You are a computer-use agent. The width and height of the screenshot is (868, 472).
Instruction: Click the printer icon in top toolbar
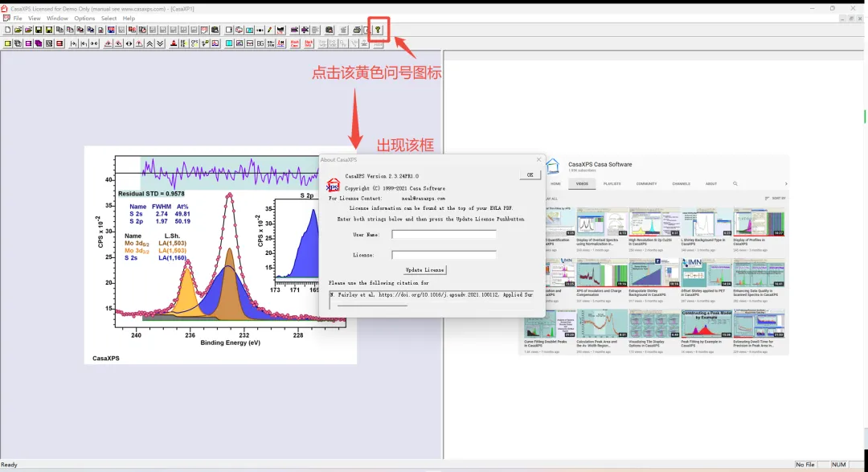pos(357,30)
